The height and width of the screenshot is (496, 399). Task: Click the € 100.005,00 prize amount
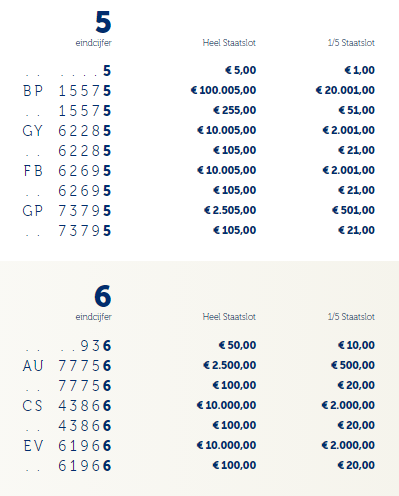[x=223, y=90]
